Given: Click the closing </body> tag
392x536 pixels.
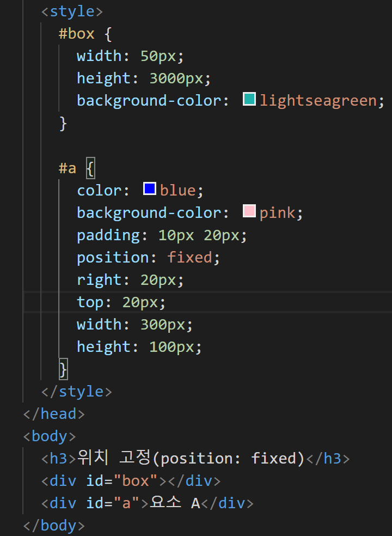Looking at the screenshot, I should point(54,526).
